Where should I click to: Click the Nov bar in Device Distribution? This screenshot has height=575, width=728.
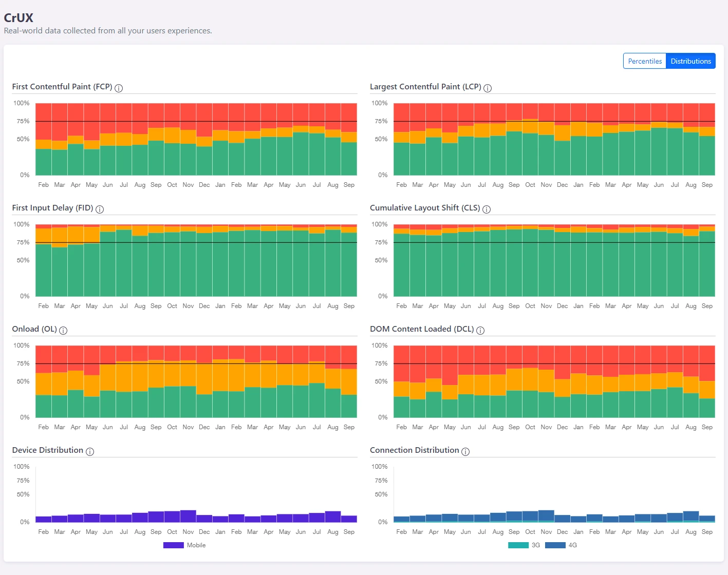pos(188,516)
